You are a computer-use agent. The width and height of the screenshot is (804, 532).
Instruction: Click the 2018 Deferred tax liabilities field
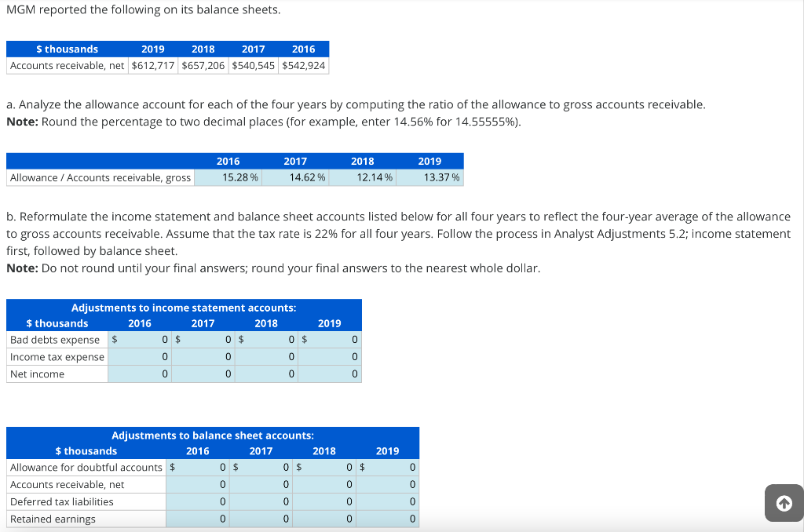click(x=323, y=501)
